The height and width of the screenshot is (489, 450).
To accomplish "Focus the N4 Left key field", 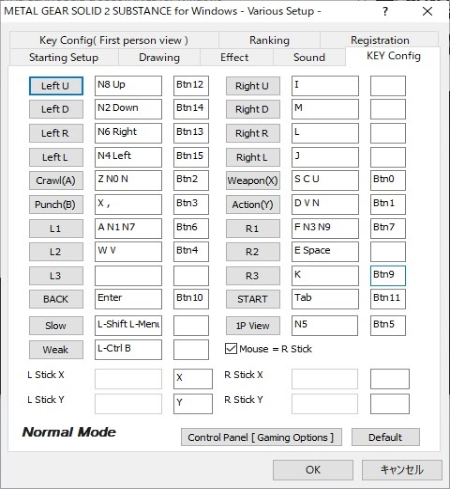I will click(x=128, y=157).
